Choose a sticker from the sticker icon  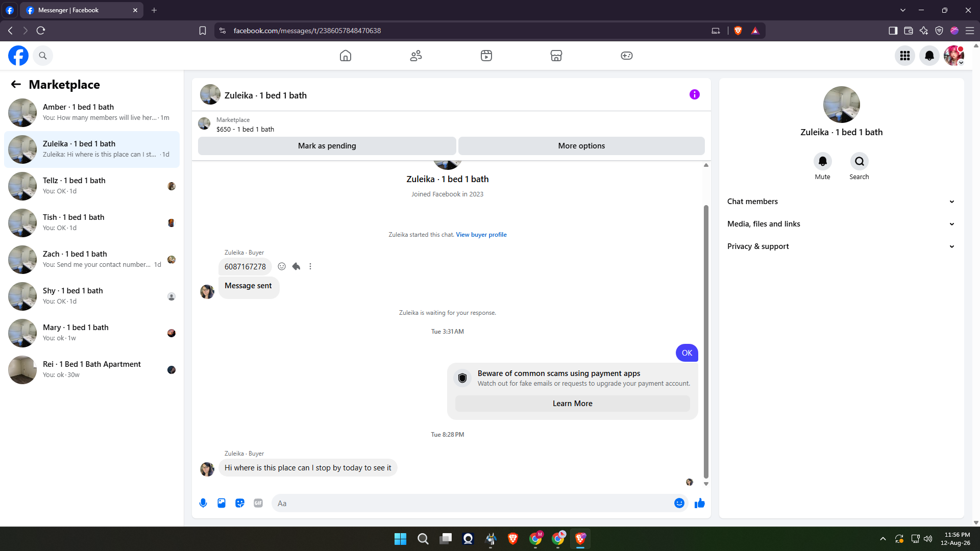click(240, 503)
